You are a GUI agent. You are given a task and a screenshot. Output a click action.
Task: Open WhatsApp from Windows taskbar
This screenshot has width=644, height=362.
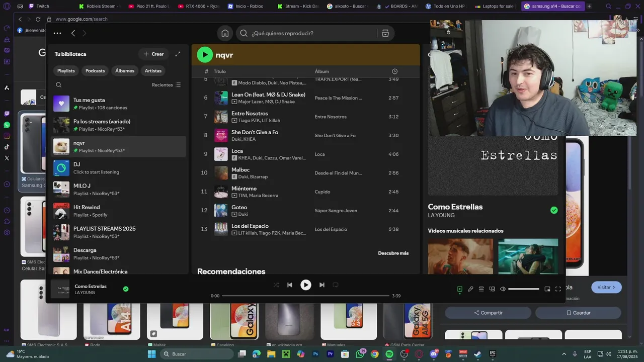coord(360,354)
